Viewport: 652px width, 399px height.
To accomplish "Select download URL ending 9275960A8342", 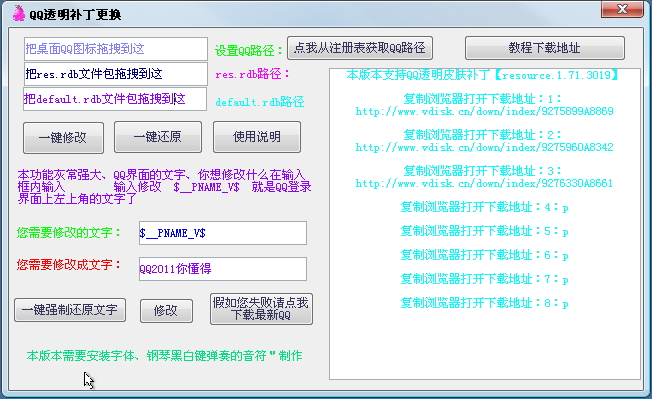I will (484, 148).
